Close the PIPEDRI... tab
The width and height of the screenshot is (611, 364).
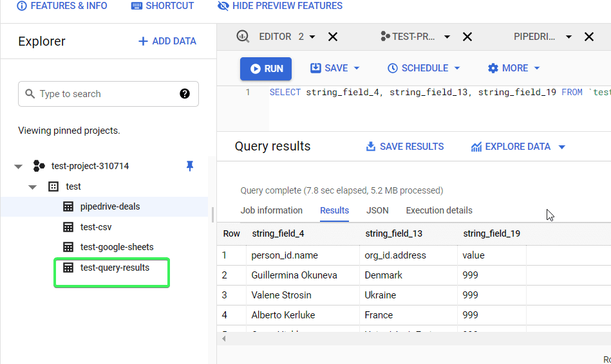click(589, 37)
